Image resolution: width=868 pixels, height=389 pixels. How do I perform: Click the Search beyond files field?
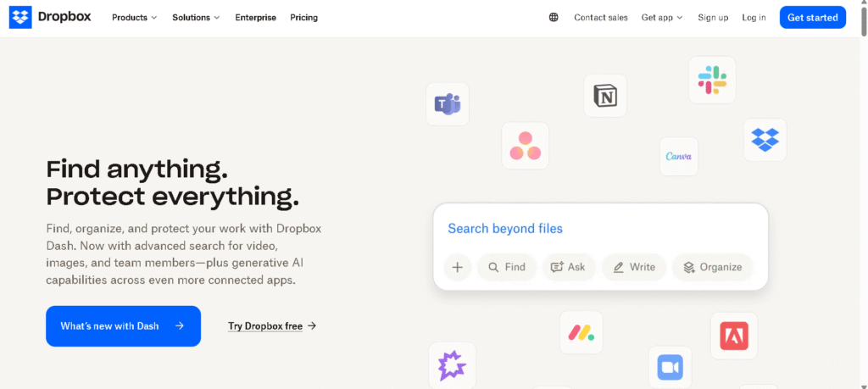[601, 229]
